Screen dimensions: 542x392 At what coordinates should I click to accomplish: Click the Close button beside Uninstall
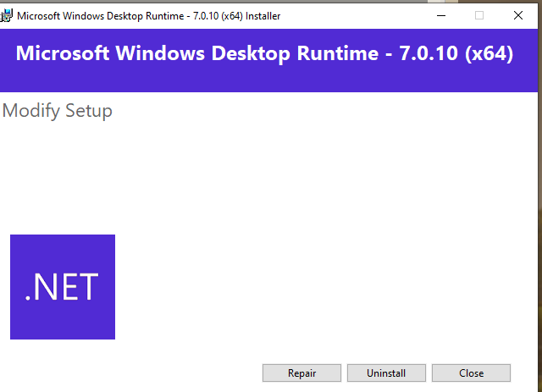pos(471,373)
